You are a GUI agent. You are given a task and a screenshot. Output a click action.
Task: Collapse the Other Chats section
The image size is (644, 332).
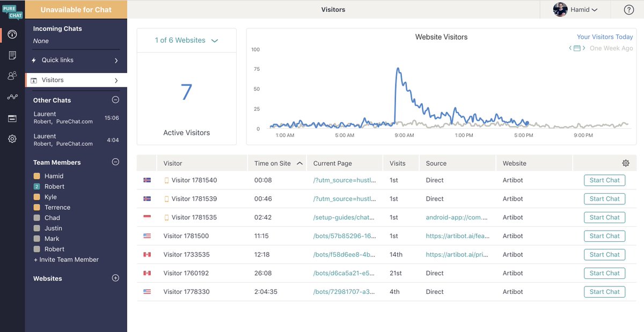click(115, 99)
